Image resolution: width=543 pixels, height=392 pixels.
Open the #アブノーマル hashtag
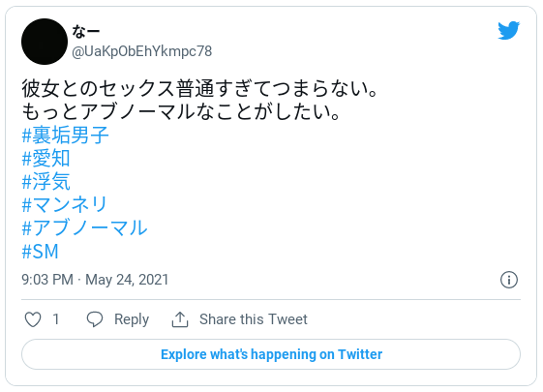[84, 227]
